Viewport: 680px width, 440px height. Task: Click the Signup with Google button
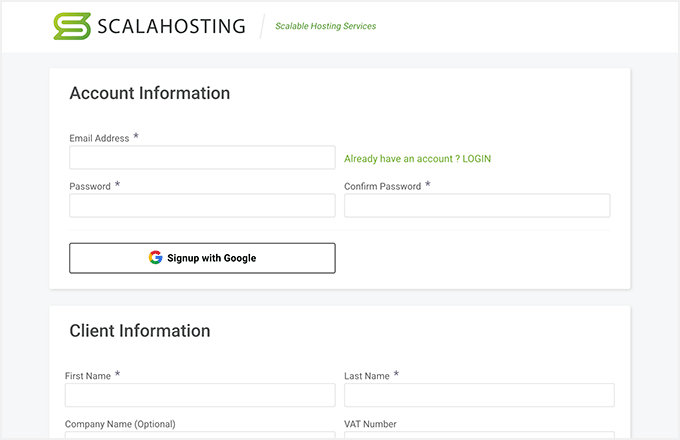202,258
